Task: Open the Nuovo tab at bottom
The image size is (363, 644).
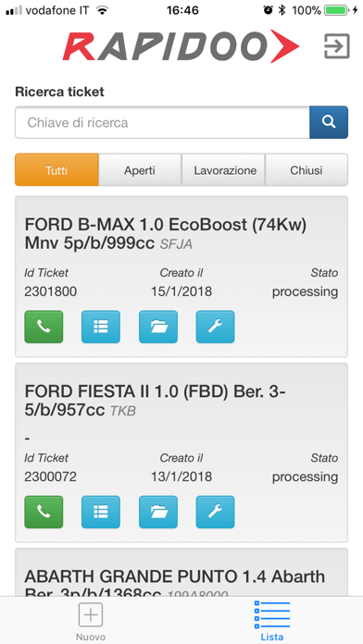Action: click(91, 621)
